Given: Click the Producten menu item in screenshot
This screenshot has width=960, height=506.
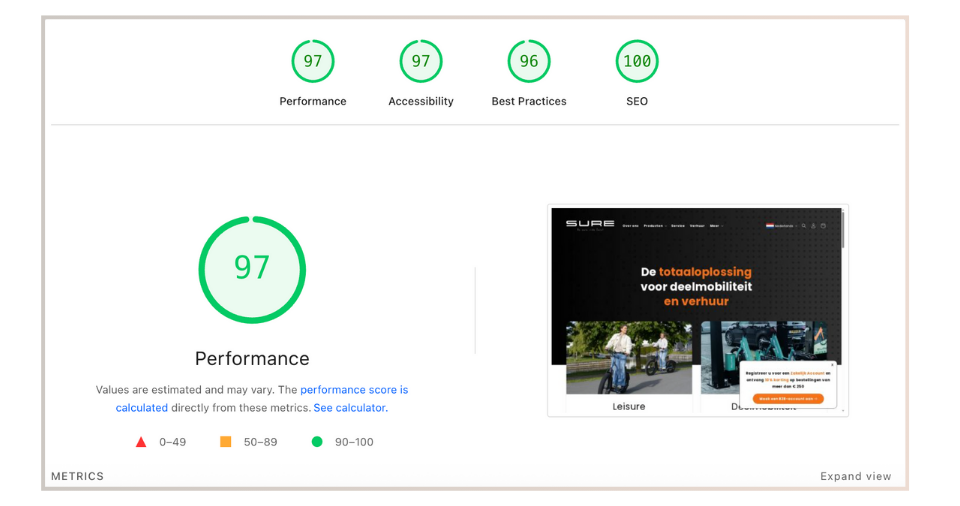Looking at the screenshot, I should tap(654, 225).
